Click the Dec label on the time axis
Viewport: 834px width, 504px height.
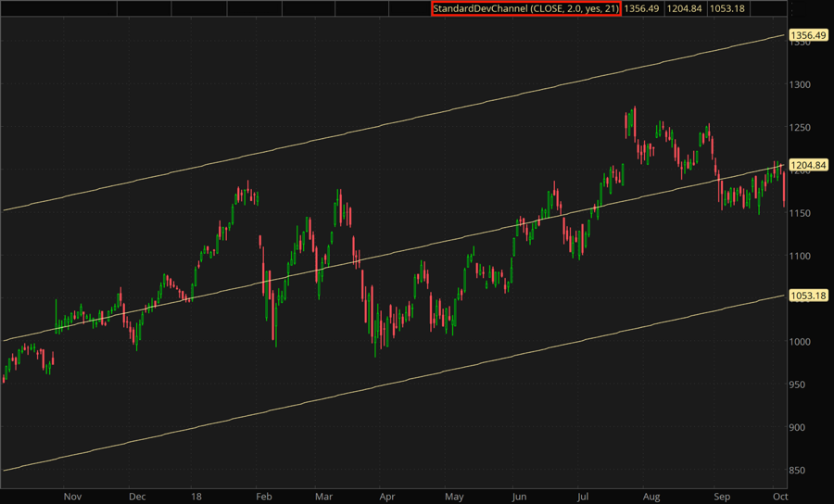[x=136, y=496]
